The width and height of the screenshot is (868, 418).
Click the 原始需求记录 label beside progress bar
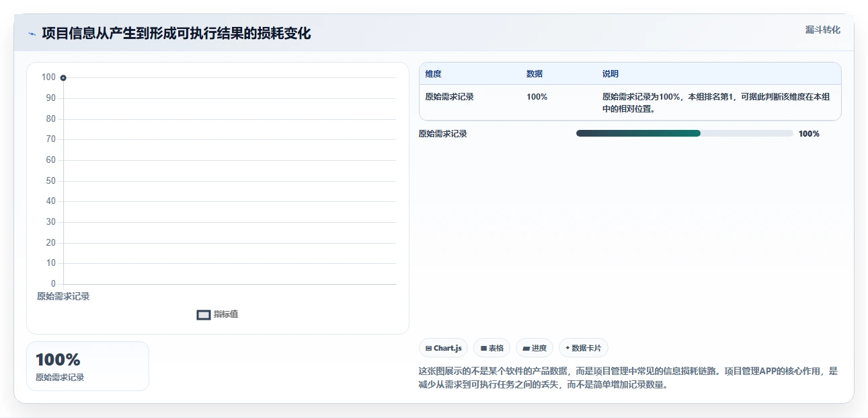[x=442, y=134]
